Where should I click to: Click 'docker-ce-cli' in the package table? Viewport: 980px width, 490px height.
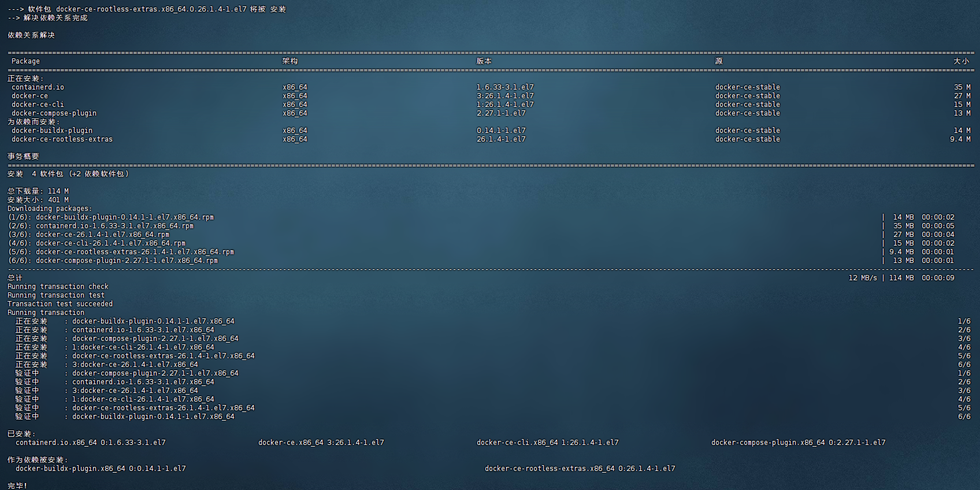[38, 105]
